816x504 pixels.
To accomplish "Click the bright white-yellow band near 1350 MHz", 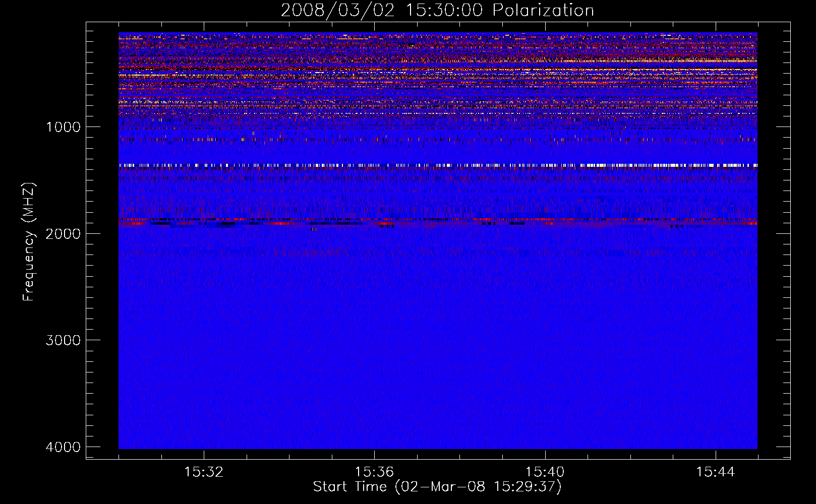I will coord(438,165).
